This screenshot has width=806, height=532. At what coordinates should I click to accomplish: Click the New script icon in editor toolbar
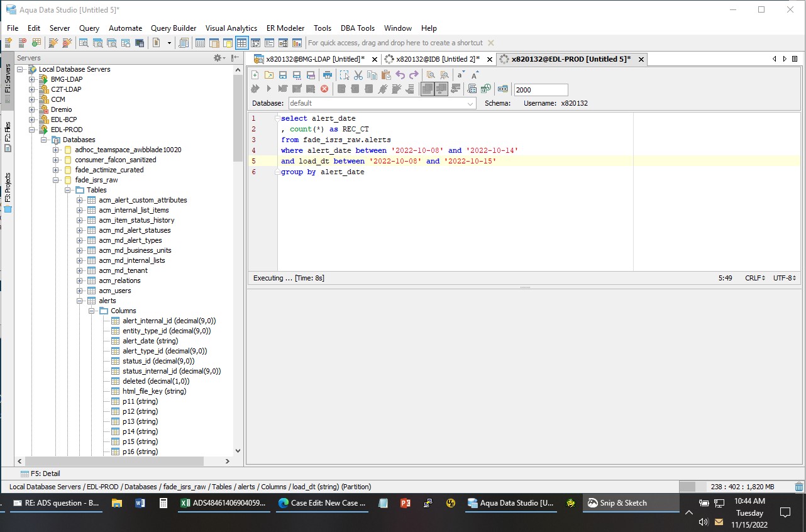tap(255, 75)
